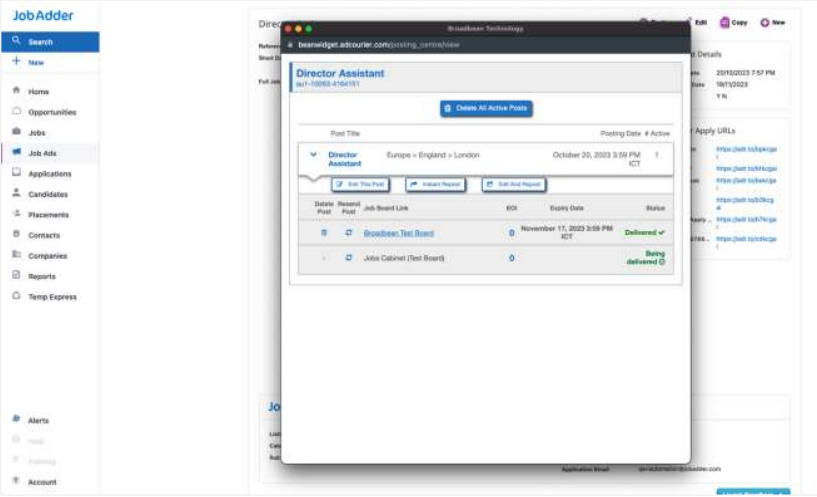The width and height of the screenshot is (817, 497).
Task: Click the Instant Repost button
Action: 435,185
